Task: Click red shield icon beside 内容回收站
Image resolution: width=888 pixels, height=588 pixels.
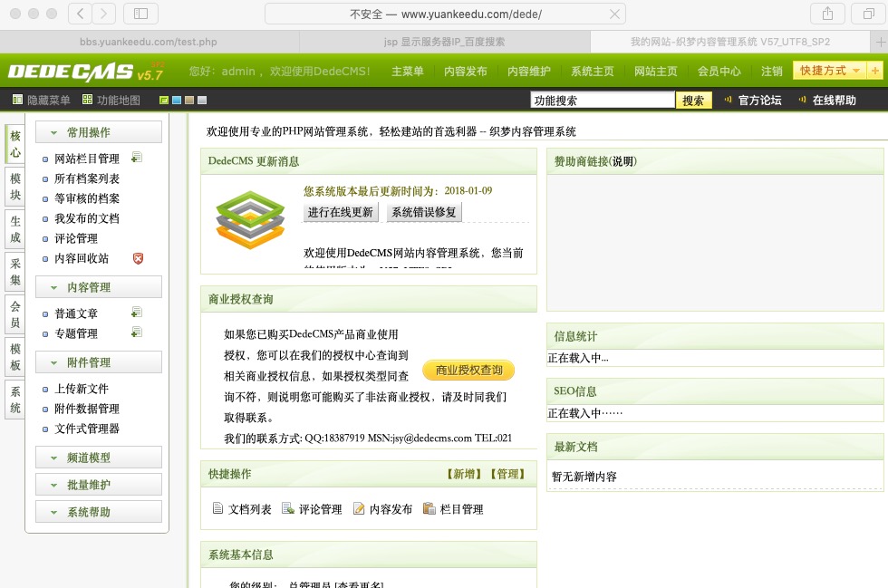Action: point(138,258)
